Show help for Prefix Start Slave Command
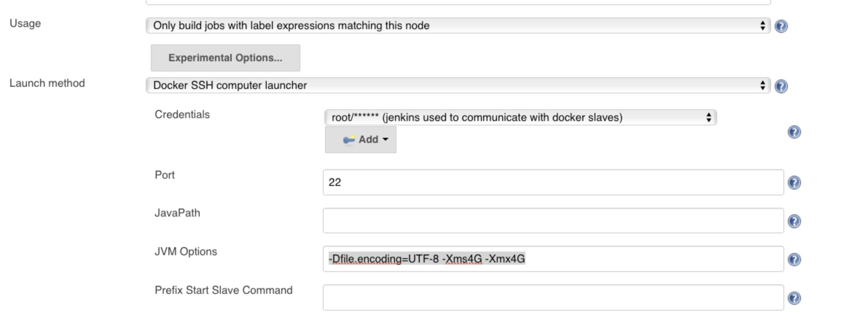Screen dimensions: 868x323 [794, 298]
